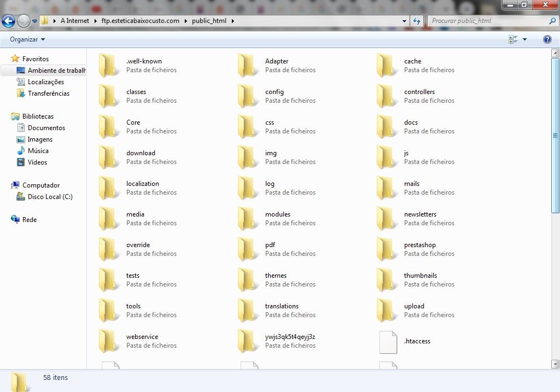The image size is (560, 392).
Task: Click the change view icon in toolbar
Action: (513, 39)
